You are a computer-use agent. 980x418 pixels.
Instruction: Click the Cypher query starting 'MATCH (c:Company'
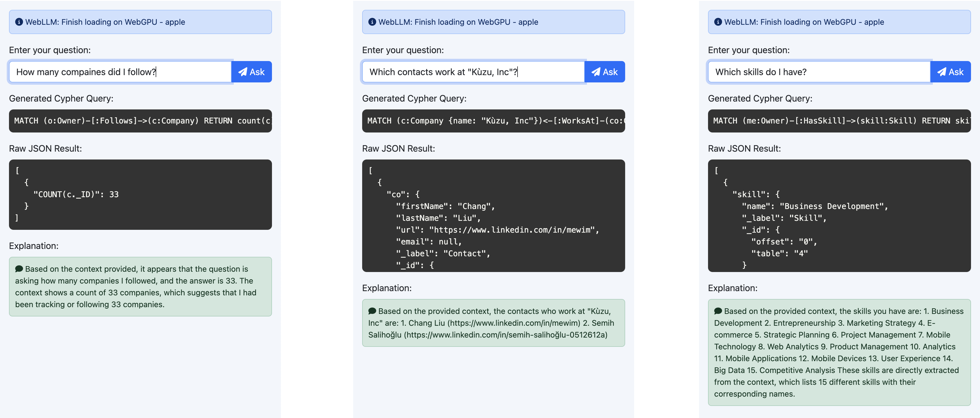tap(493, 121)
